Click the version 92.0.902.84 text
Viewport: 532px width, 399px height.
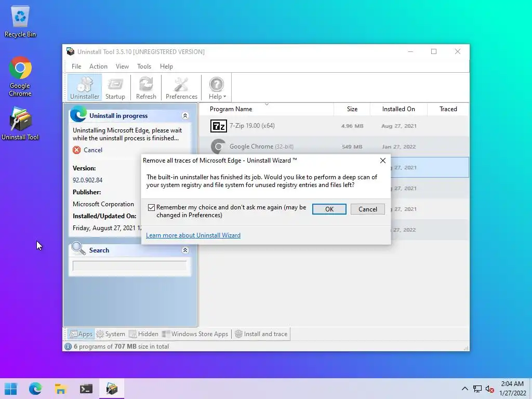[87, 180]
